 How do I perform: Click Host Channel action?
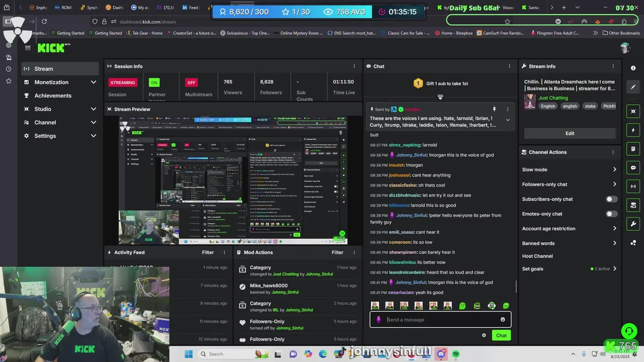coord(537,256)
